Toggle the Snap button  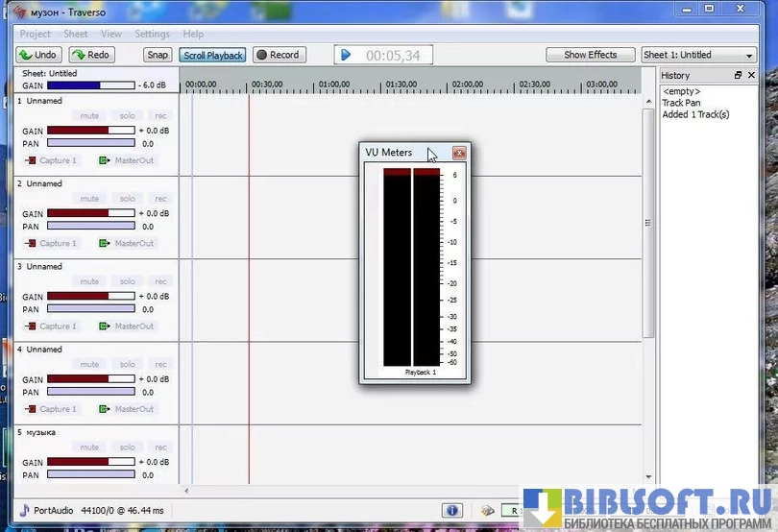(158, 55)
